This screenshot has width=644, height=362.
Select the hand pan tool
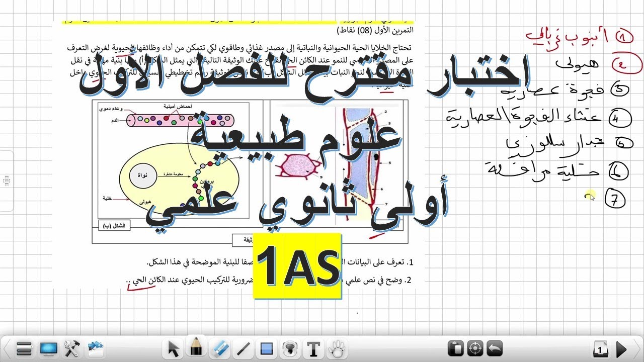(336, 348)
